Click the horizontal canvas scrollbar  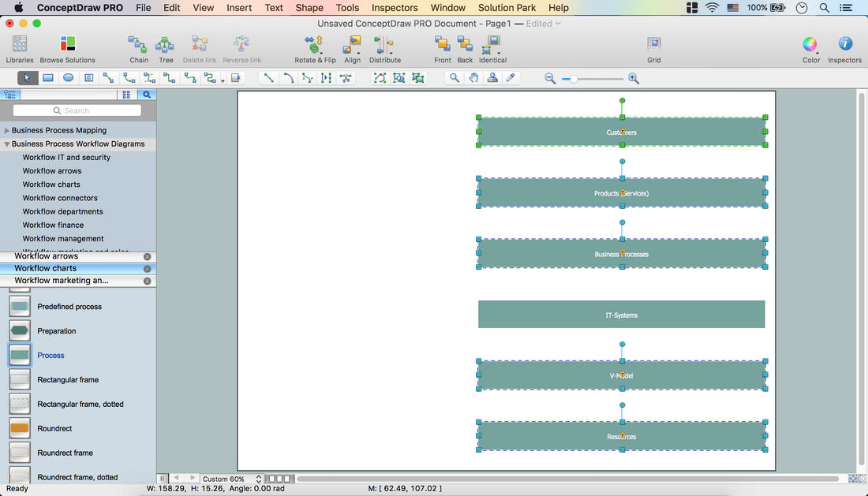568,479
